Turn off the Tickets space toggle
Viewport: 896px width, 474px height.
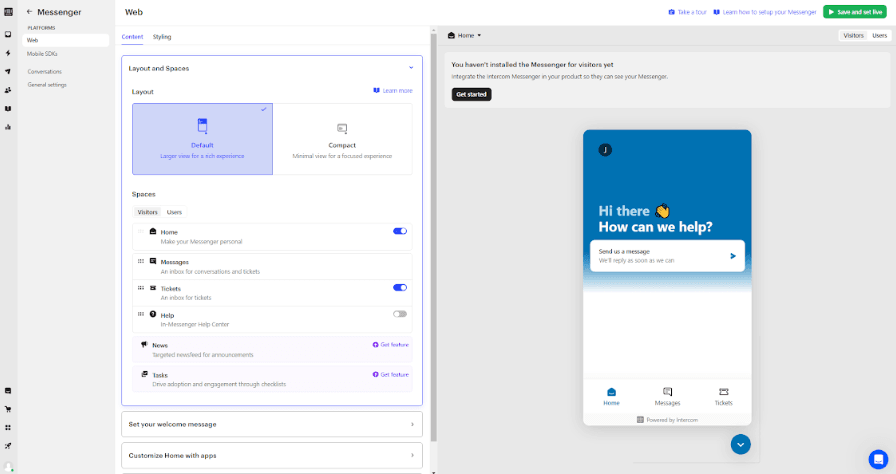(400, 287)
